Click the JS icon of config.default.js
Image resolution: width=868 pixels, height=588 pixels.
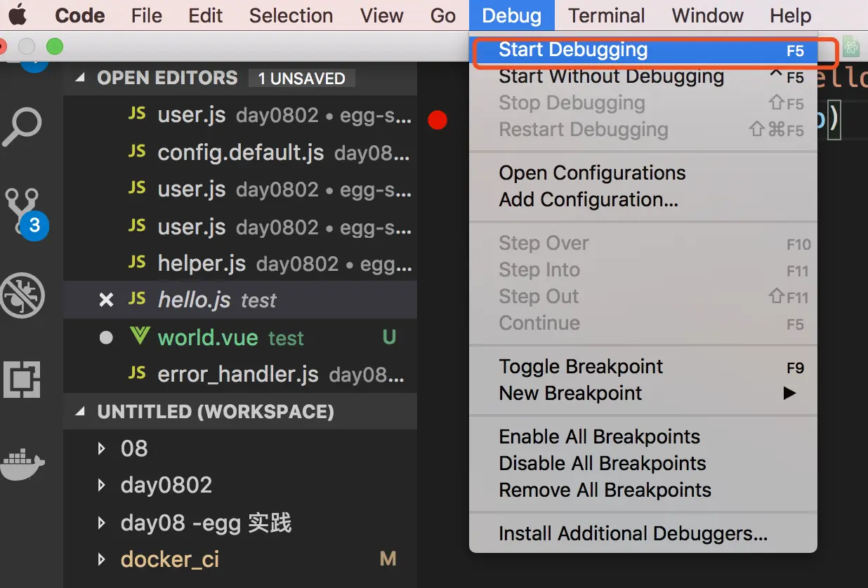[x=138, y=152]
